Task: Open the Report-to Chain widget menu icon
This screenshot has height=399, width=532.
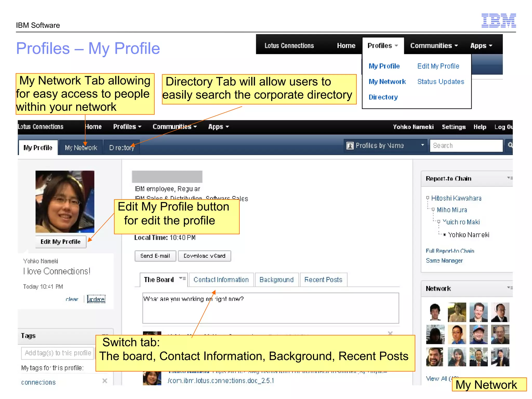Action: pyautogui.click(x=510, y=178)
